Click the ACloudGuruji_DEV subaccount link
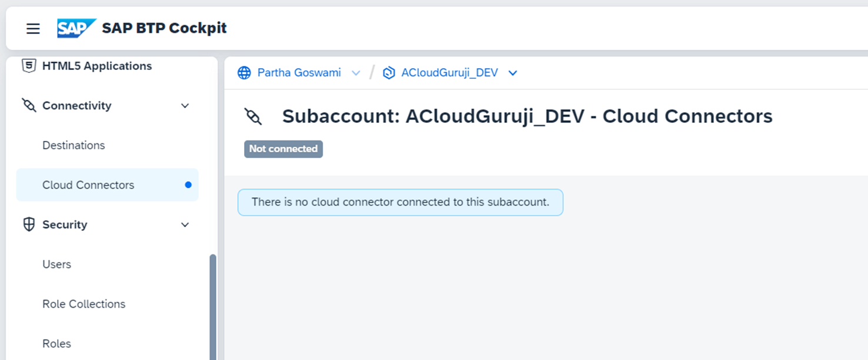Image resolution: width=868 pixels, height=360 pixels. coord(449,73)
